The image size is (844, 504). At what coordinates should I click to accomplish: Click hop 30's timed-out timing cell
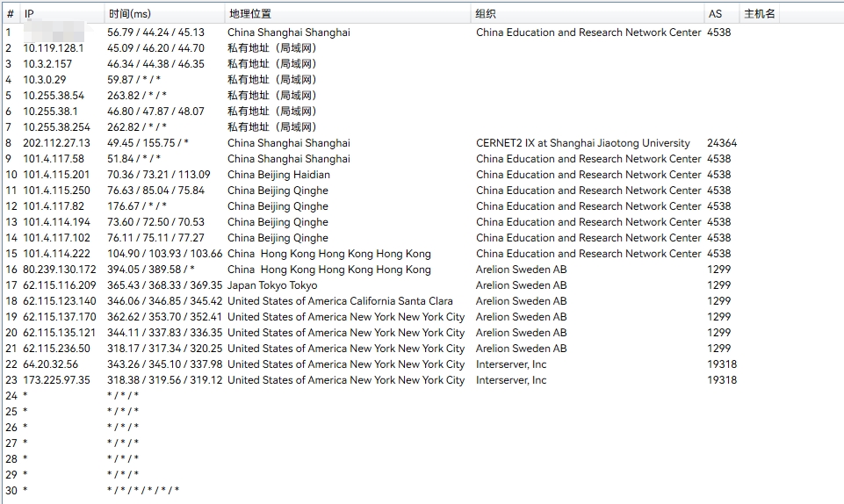(x=142, y=491)
